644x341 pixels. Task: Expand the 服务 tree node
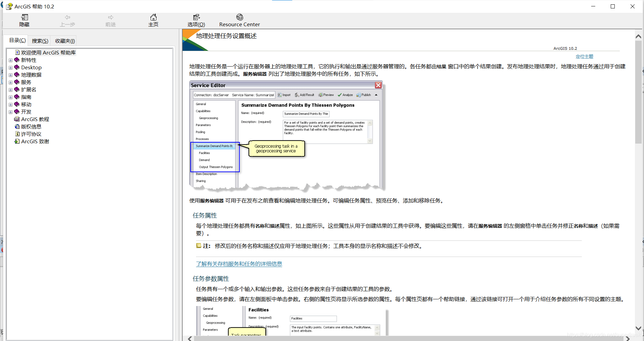10,82
